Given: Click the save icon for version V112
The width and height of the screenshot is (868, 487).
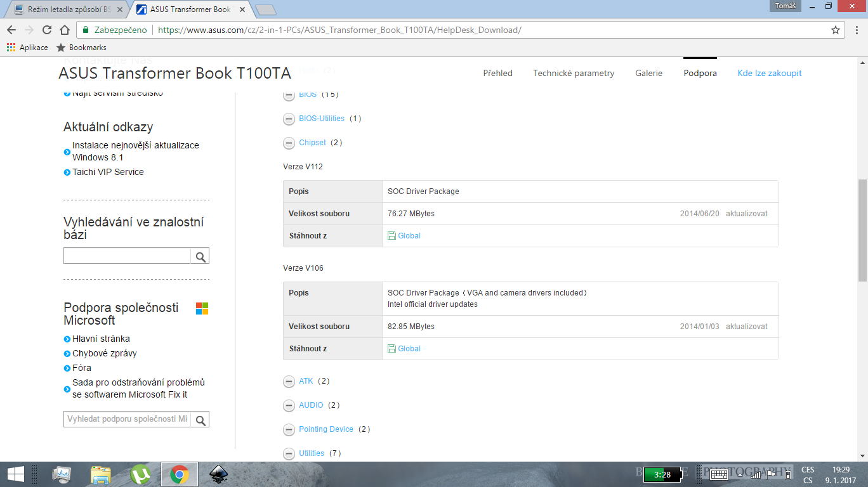Looking at the screenshot, I should click(391, 236).
